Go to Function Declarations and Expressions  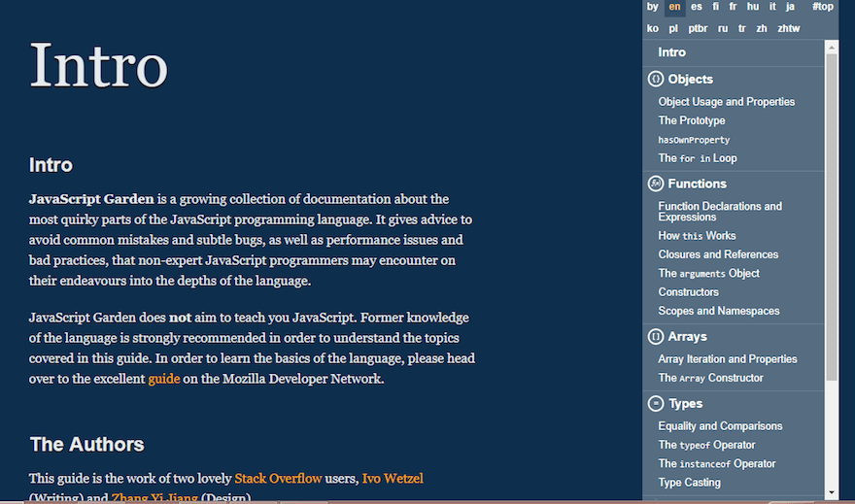tap(720, 212)
